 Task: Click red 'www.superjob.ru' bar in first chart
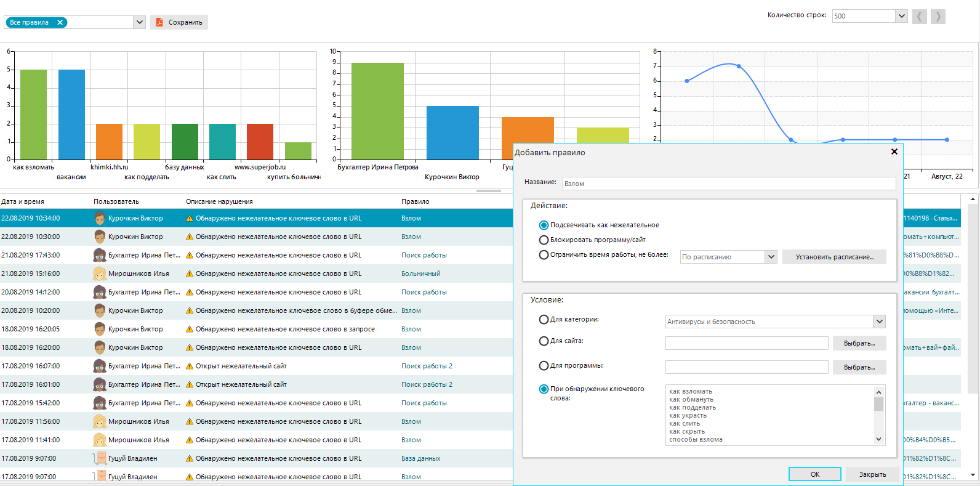(260, 142)
